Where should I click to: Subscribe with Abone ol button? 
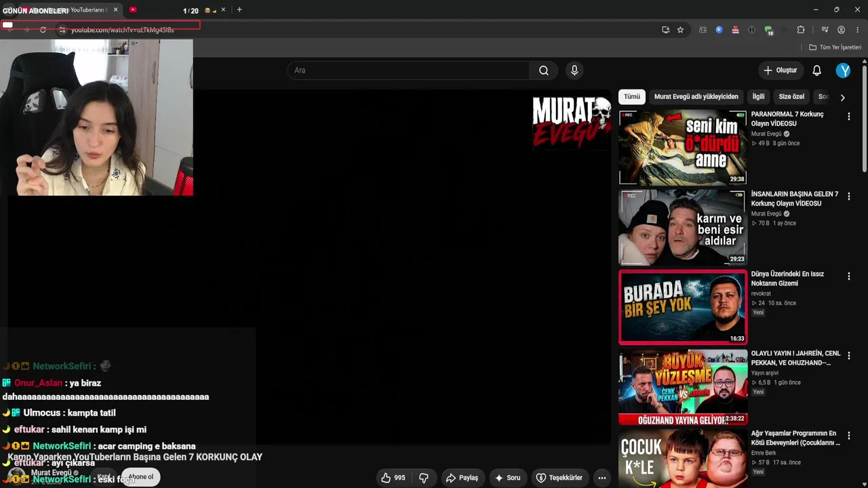(141, 477)
